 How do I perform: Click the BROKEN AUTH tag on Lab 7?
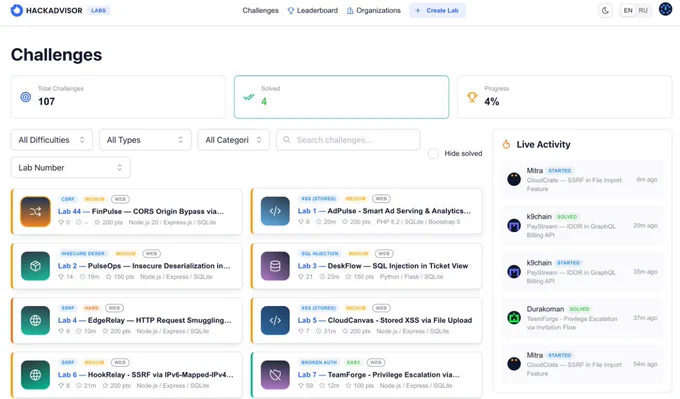tap(319, 362)
